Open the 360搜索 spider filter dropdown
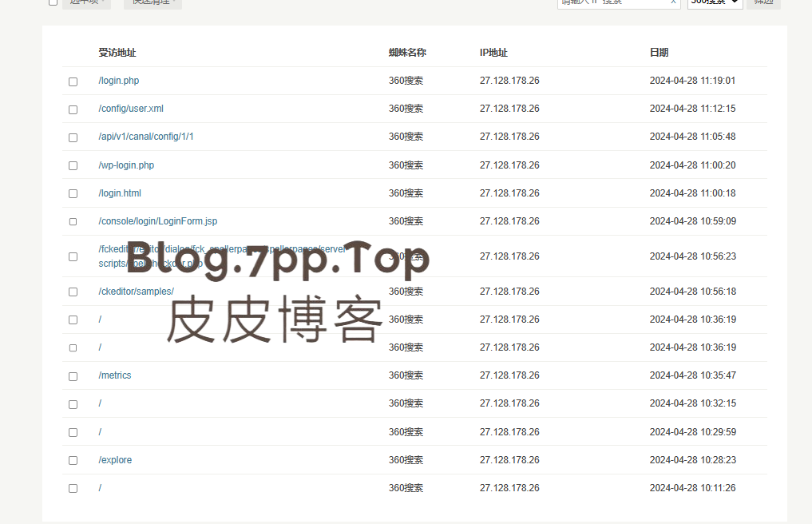812x524 pixels. [x=715, y=2]
